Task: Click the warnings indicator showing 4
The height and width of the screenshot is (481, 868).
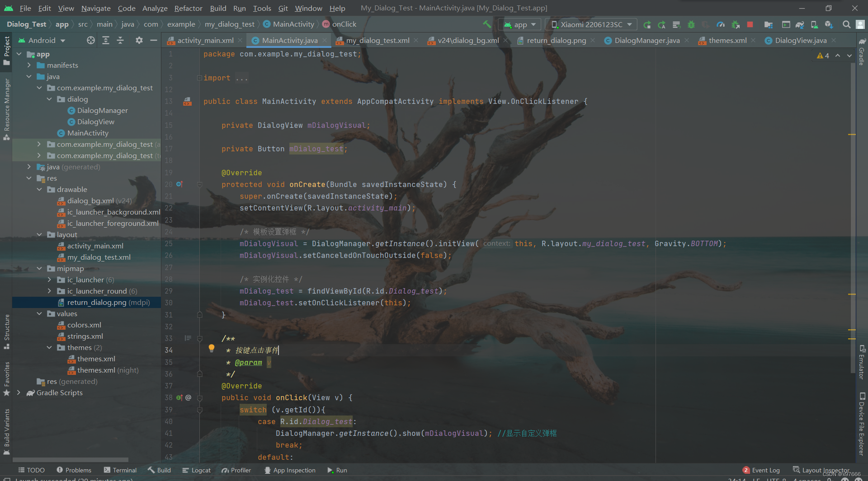Action: pos(823,56)
